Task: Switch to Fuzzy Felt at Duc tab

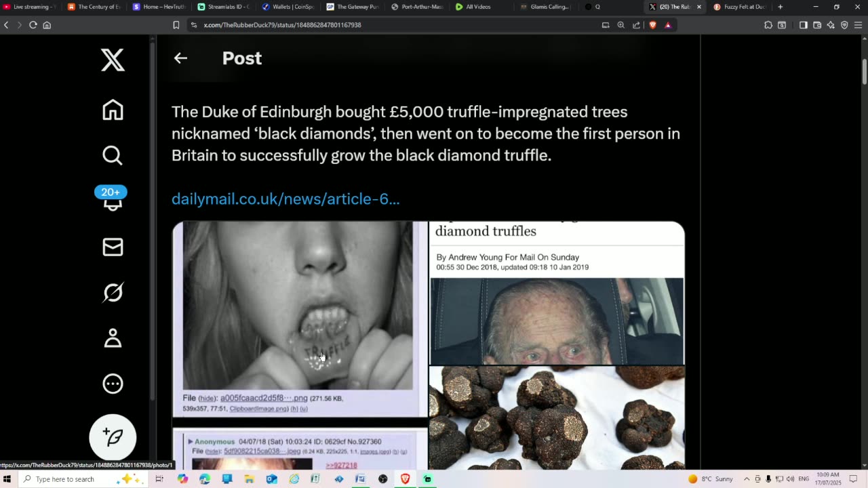Action: tap(740, 7)
